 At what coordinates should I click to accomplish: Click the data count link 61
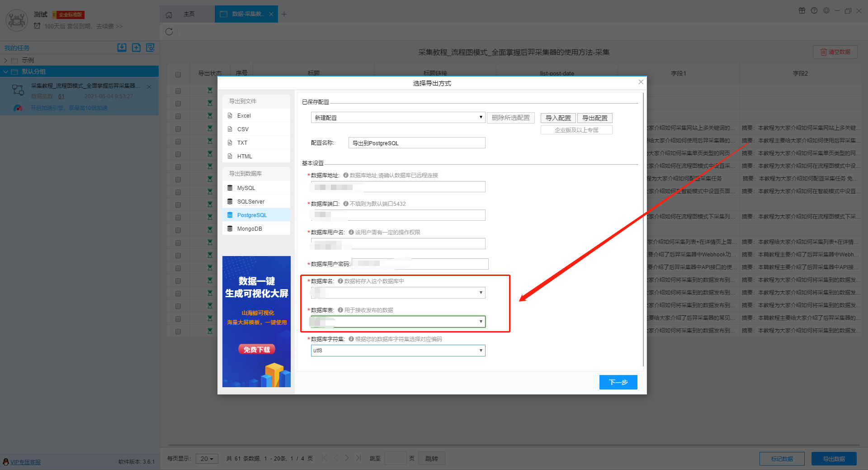61,96
